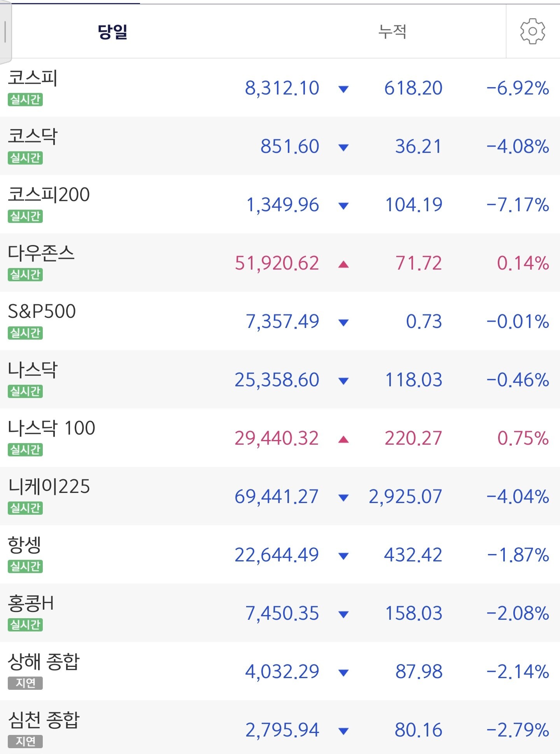Image resolution: width=560 pixels, height=754 pixels.
Task: Tap the 코스닥 price 851.60
Action: [x=290, y=147]
